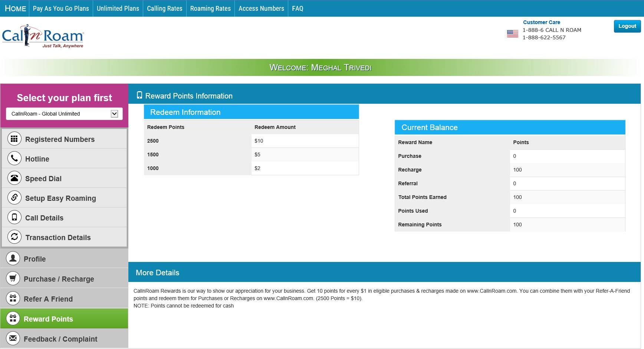Open Setup Easy Roaming link
The image size is (644, 349).
tap(65, 198)
